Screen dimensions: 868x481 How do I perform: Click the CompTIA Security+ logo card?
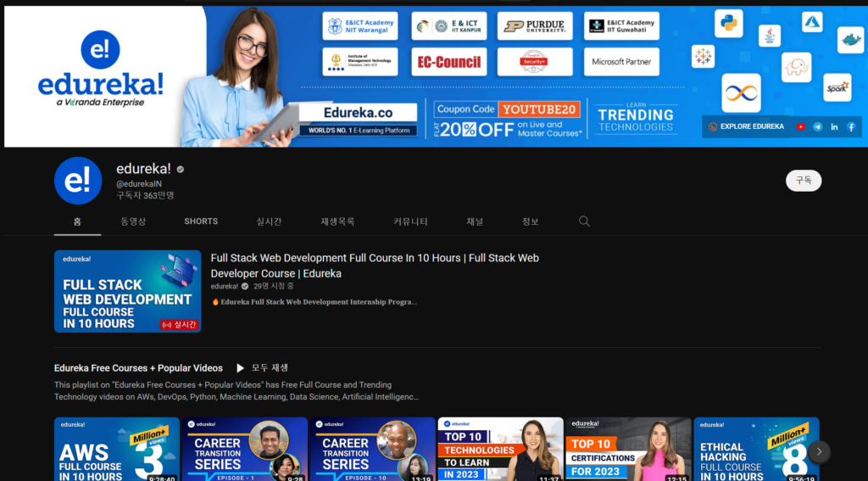[x=534, y=62]
